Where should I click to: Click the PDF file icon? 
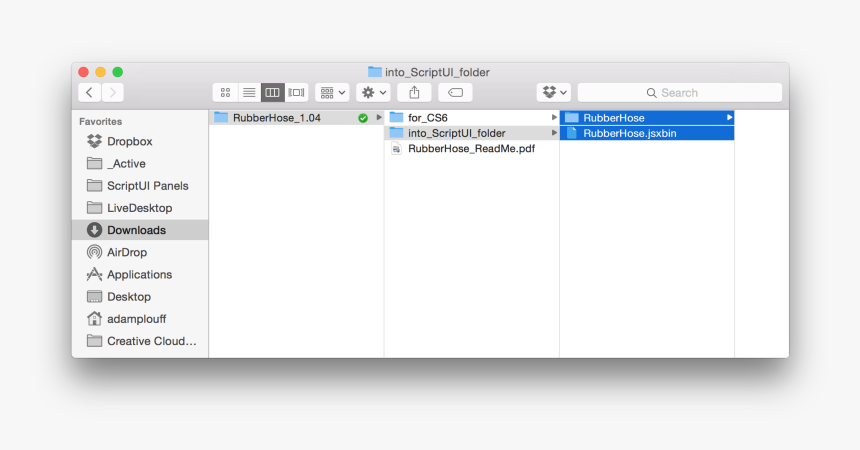pyautogui.click(x=396, y=149)
